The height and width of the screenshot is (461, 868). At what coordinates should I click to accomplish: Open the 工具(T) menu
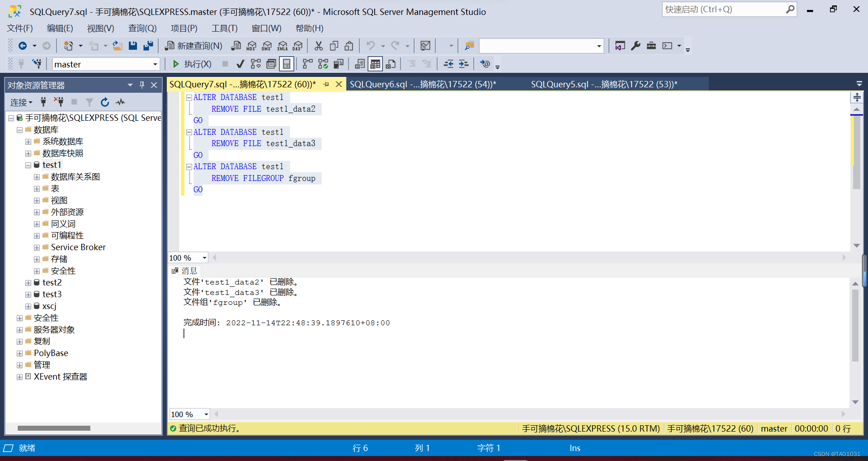click(x=224, y=28)
